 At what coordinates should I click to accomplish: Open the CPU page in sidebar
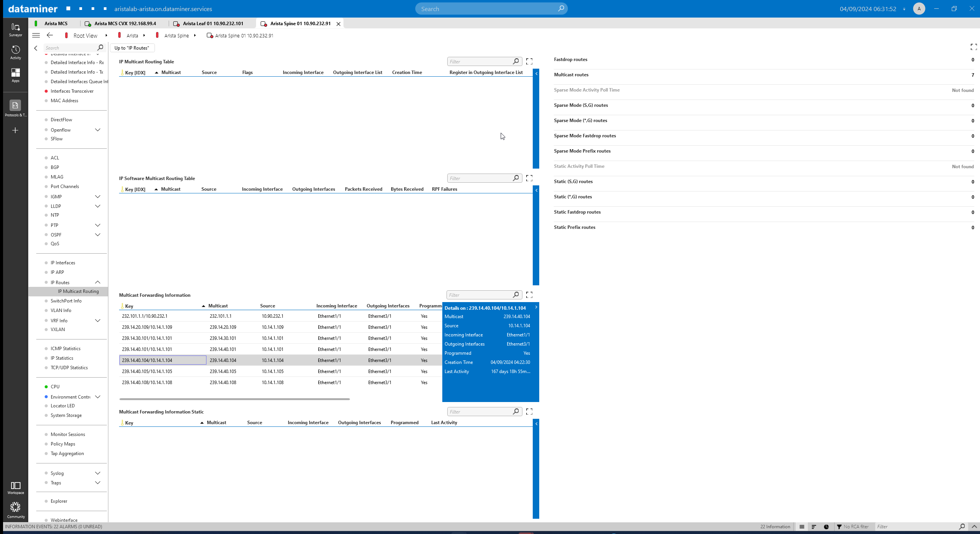click(55, 387)
